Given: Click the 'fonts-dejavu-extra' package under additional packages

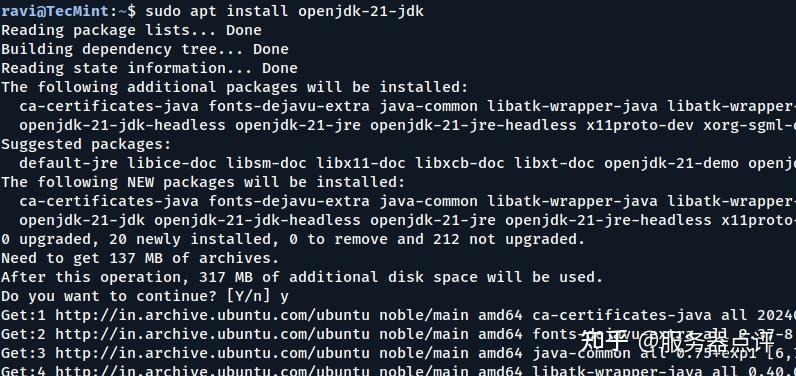Looking at the screenshot, I should click(289, 106).
